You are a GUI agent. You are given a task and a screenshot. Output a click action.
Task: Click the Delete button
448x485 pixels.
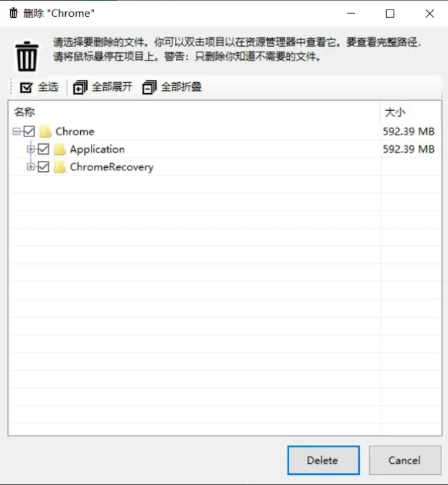click(323, 461)
